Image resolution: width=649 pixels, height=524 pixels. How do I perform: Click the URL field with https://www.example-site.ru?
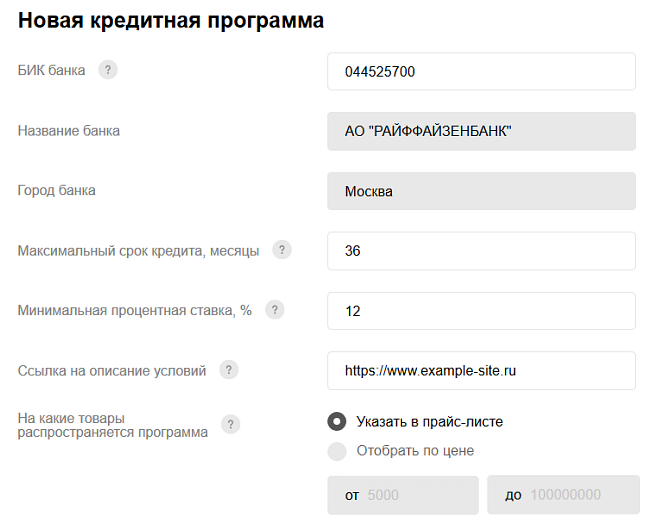(x=481, y=371)
